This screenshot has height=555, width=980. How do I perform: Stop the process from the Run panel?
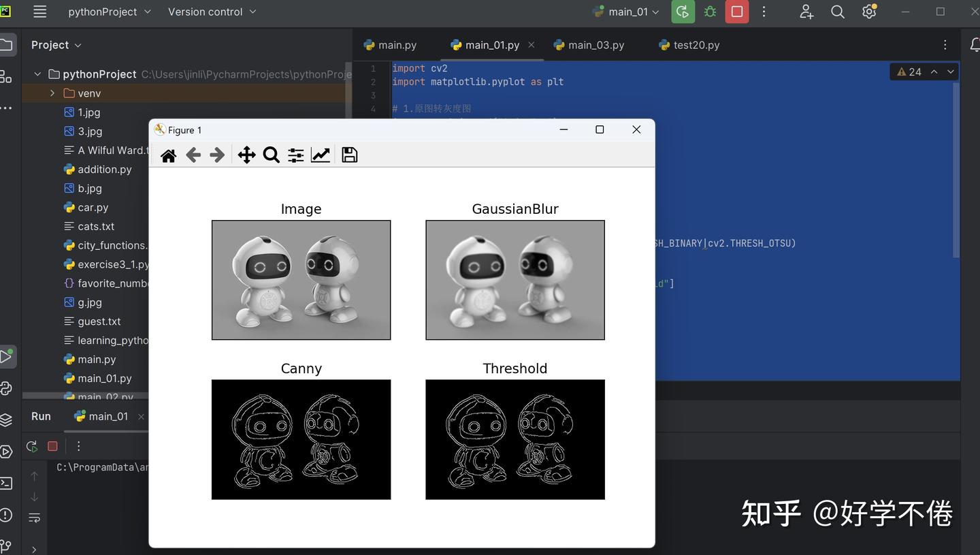tap(52, 447)
